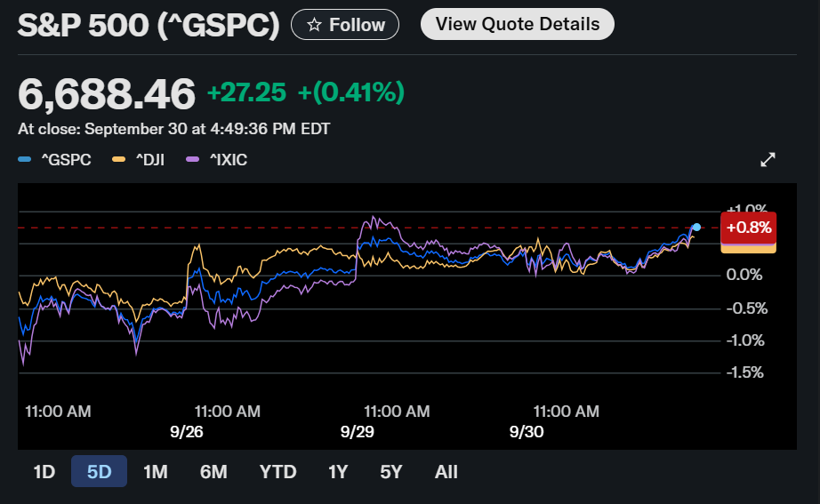
Task: Click the 6,688.46 price value
Action: coord(106,93)
